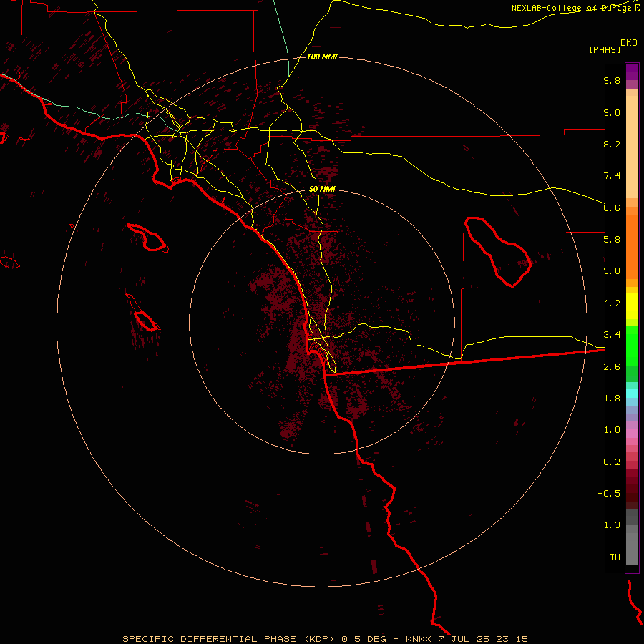Click the 0.5 DEG elevation text
This screenshot has height=644, width=644.
(x=364, y=639)
